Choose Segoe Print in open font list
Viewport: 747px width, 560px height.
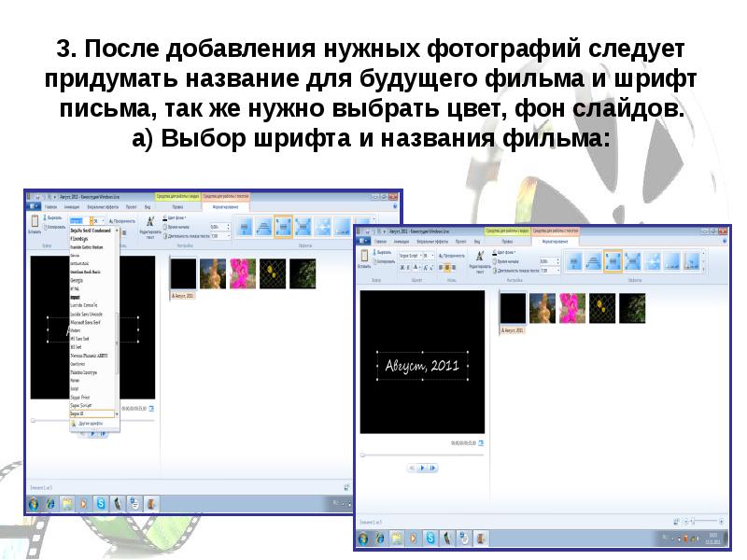(80, 398)
